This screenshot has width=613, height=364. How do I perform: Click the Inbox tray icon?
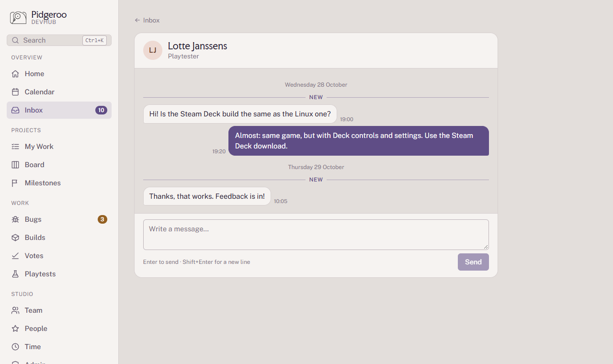click(x=15, y=110)
